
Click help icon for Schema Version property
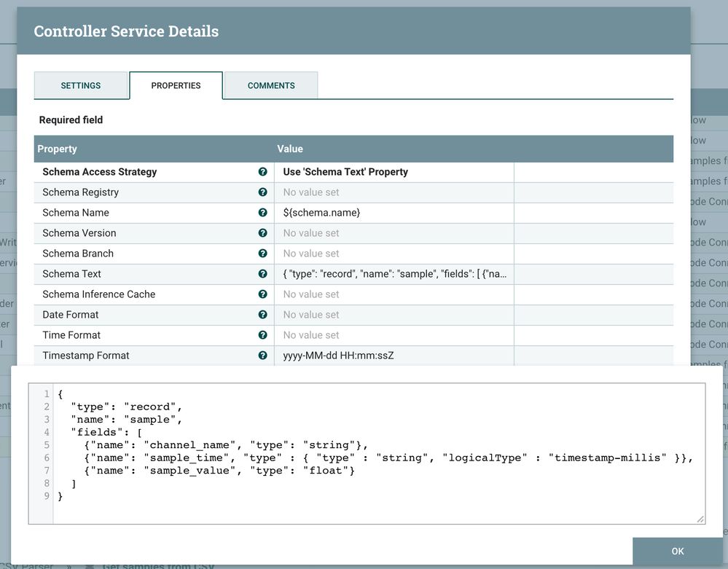pos(262,233)
